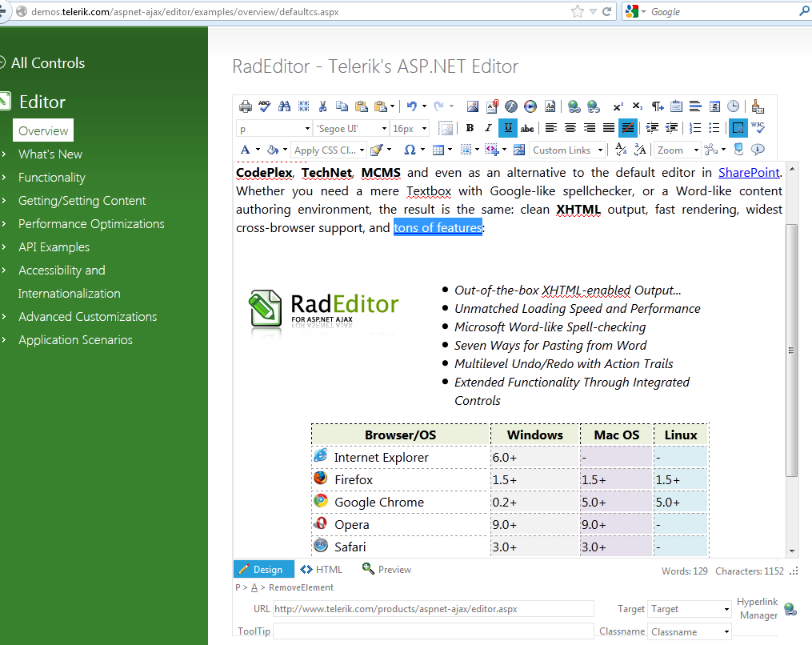Insert new paragraph with pilcrow icon
This screenshot has width=812, height=645.
(657, 106)
